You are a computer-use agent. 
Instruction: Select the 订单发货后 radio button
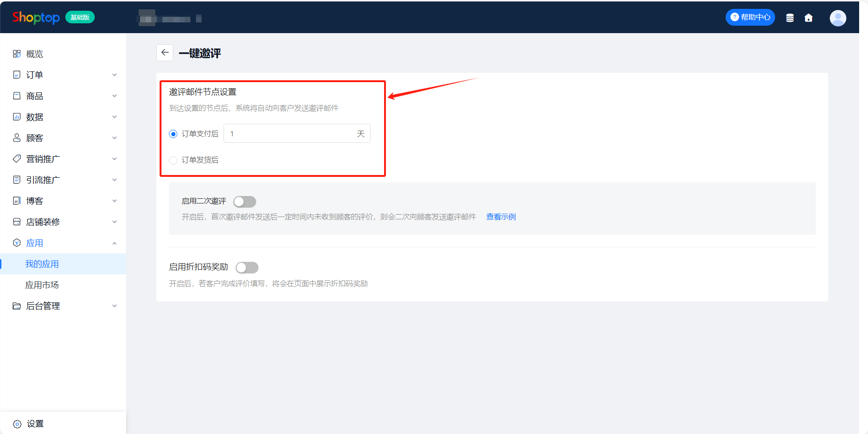tap(173, 160)
